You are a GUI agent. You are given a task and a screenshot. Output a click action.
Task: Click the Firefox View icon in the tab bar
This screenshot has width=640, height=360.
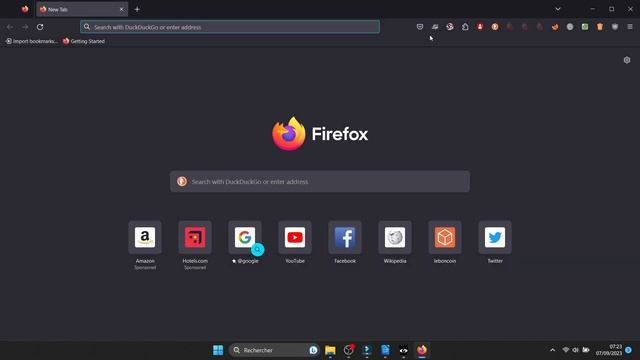click(25, 9)
